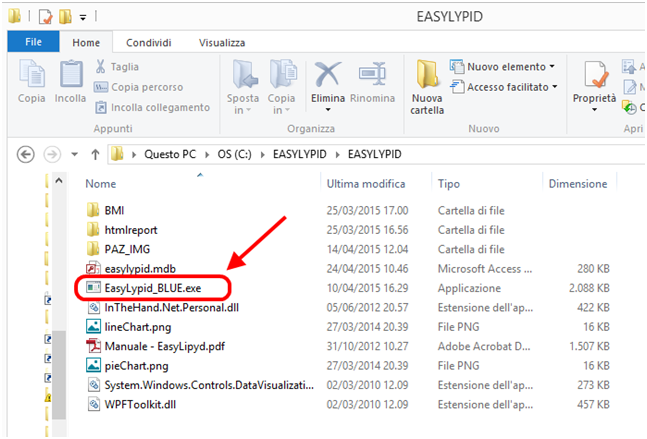Click the Taglia scissors command
Screen dimensions: 647x439
117,67
